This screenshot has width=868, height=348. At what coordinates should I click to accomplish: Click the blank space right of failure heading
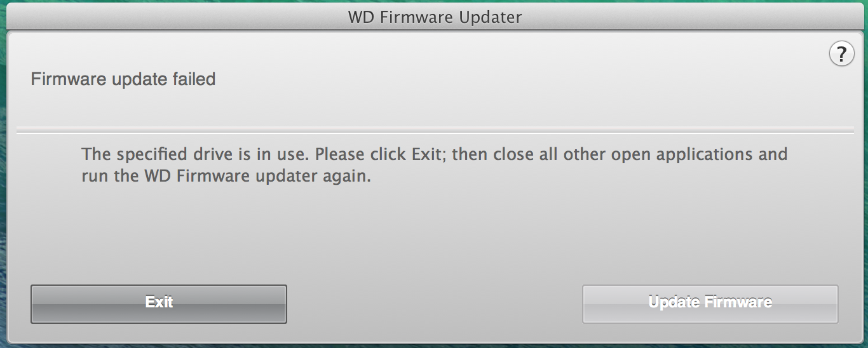(521, 79)
